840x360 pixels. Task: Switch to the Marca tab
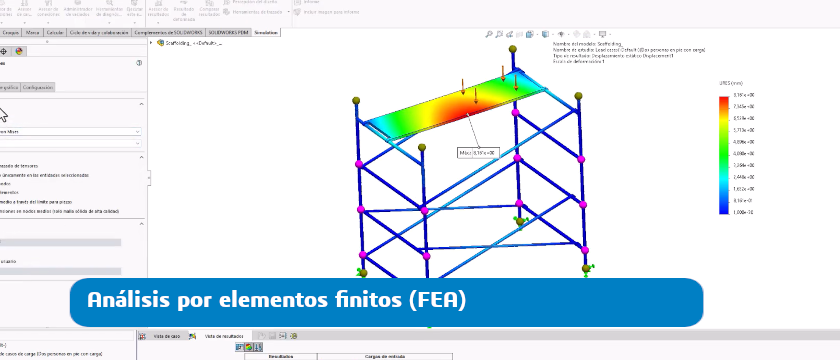click(x=32, y=33)
